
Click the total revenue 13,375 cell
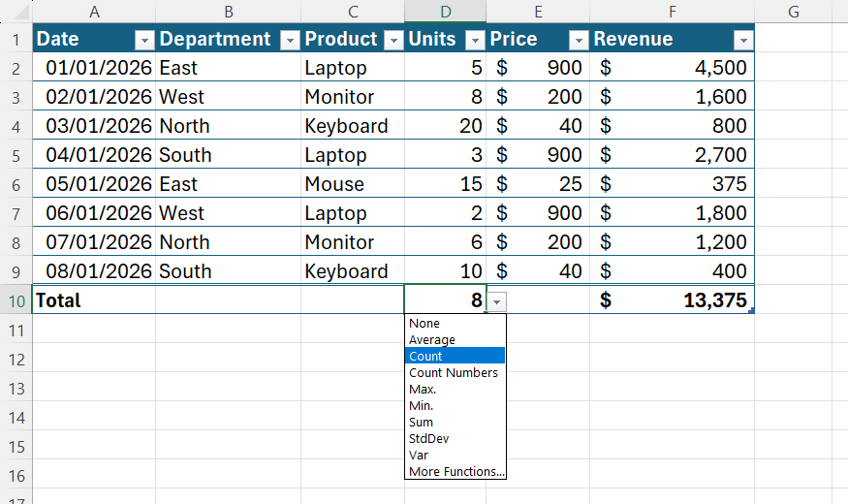pyautogui.click(x=673, y=300)
